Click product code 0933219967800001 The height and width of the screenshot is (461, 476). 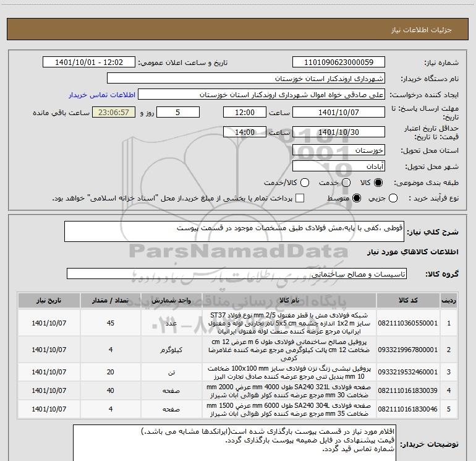(x=408, y=350)
